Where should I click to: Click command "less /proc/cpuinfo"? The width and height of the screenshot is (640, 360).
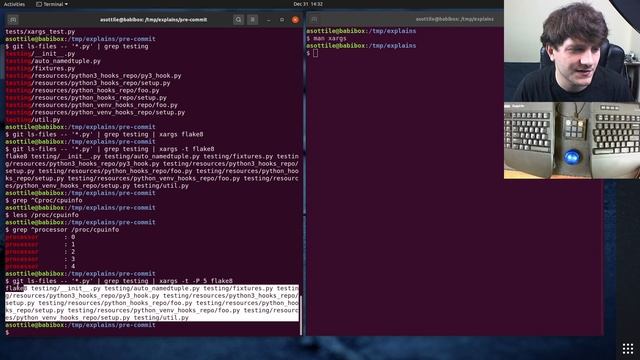point(42,215)
